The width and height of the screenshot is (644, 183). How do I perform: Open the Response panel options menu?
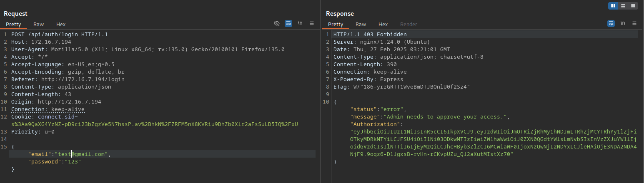coord(634,24)
